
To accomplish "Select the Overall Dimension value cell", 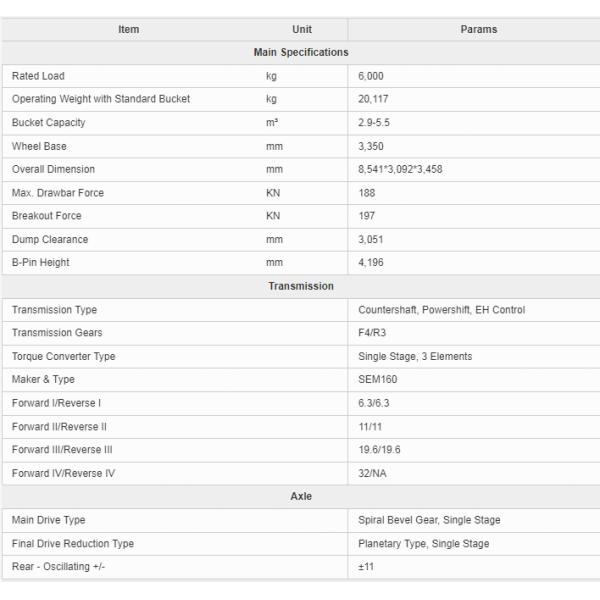I will (x=400, y=169).
